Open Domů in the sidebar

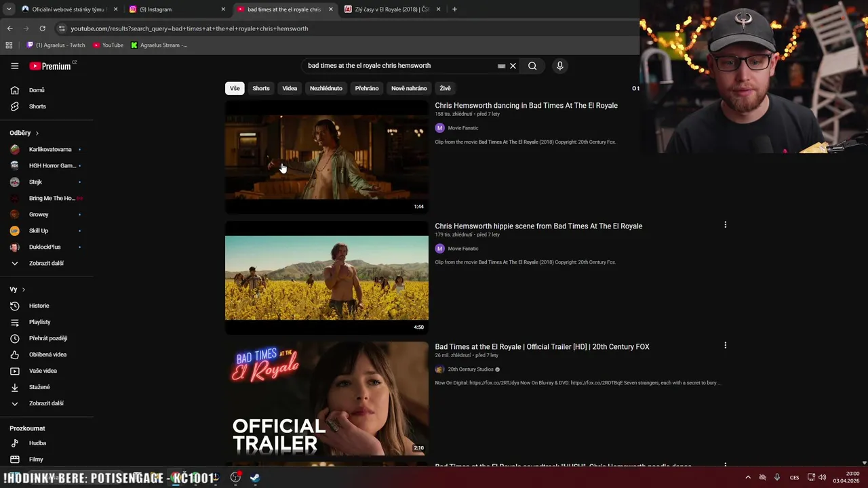coord(37,90)
